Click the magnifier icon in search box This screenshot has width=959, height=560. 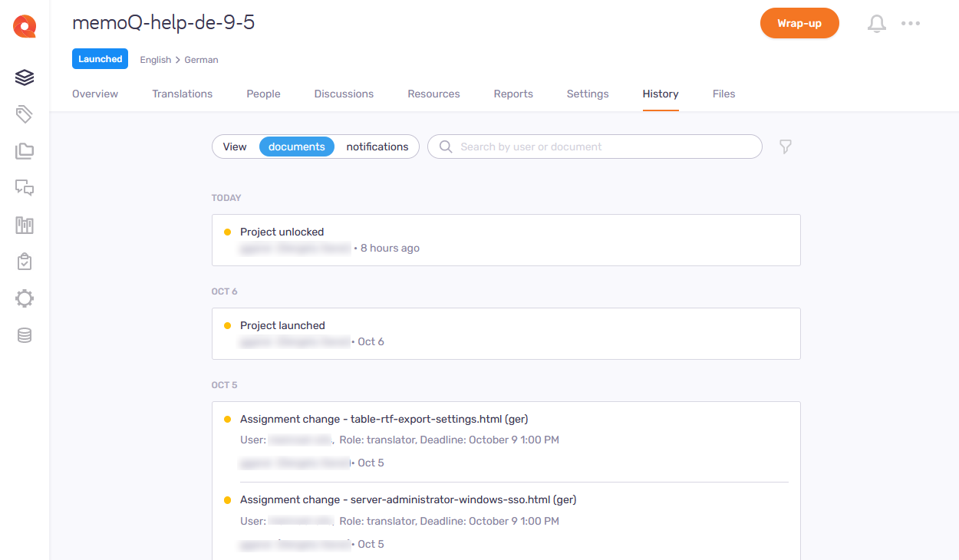[445, 147]
